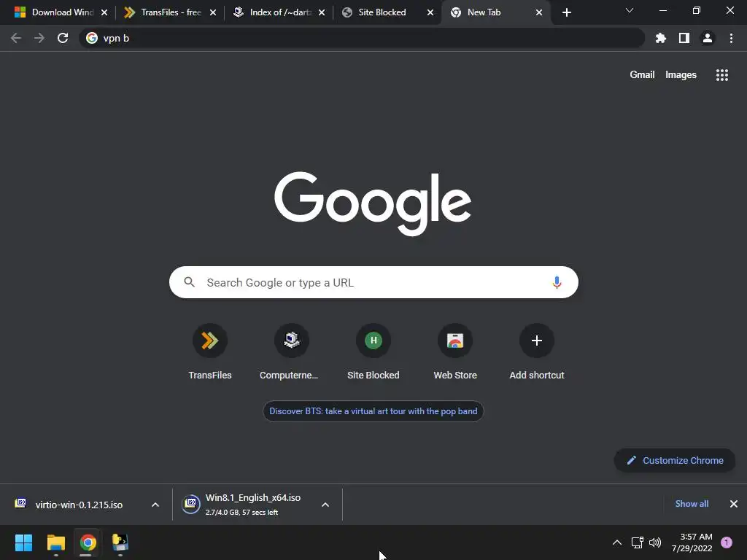Image resolution: width=747 pixels, height=560 pixels.
Task: Open the TransFiles shortcut
Action: [x=209, y=352]
